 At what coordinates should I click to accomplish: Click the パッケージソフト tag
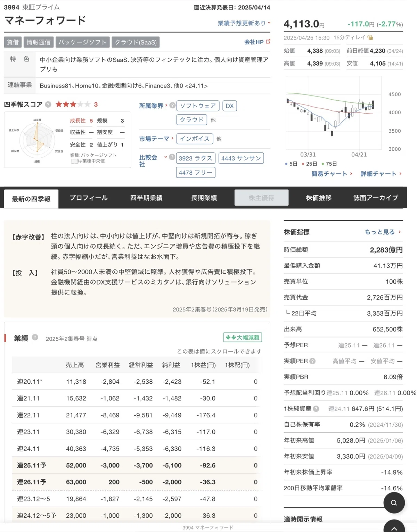tap(82, 42)
